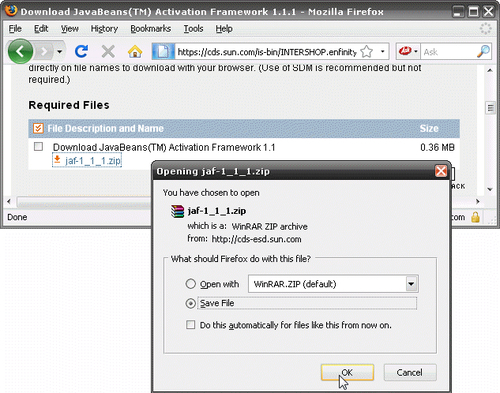Click the vertical scrollbar thumb
The width and height of the screenshot is (500, 393).
(490, 108)
